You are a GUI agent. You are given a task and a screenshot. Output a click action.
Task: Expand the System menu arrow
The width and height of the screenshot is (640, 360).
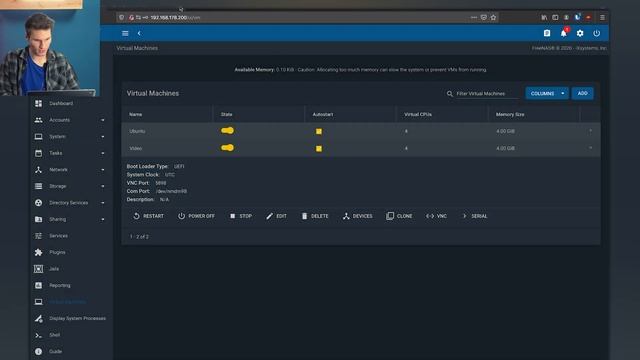click(x=103, y=137)
